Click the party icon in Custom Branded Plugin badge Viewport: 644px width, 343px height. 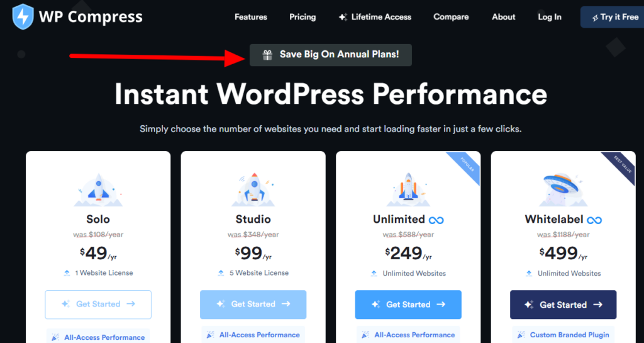(x=521, y=335)
